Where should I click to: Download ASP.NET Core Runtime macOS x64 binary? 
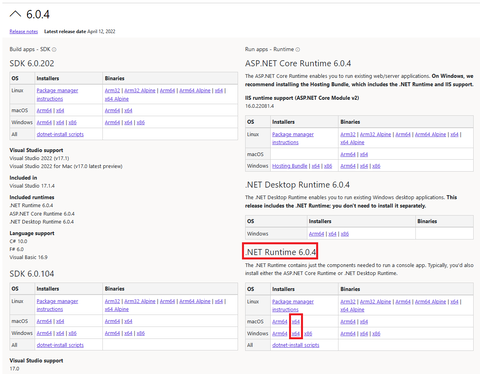364,154
